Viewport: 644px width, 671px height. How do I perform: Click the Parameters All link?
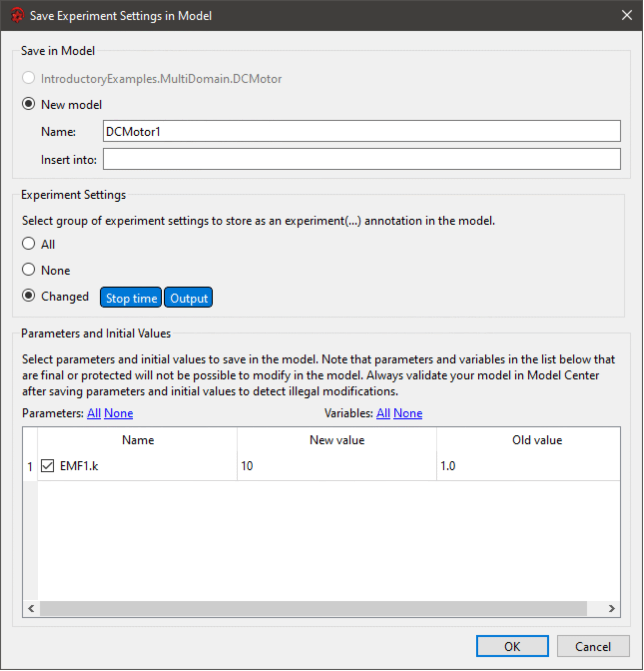tap(94, 413)
